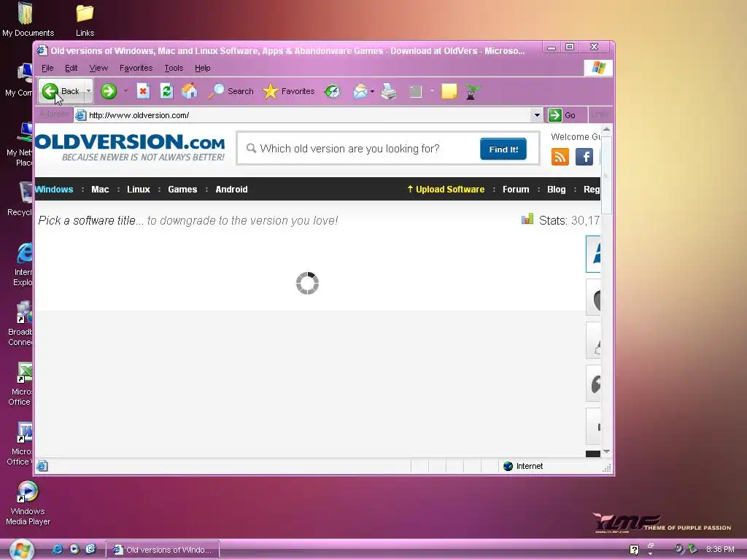Click the system clock showing 8:36 PM
747x560 pixels.
pos(720,549)
